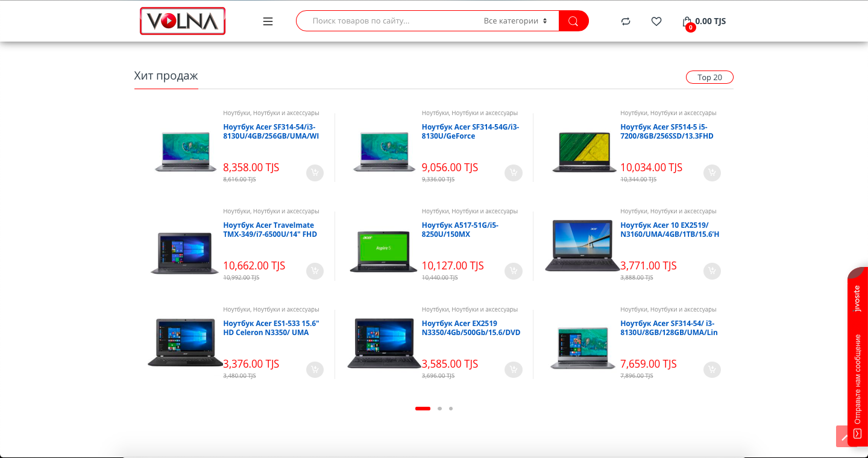Click the 7,659.00 TJS price

click(x=649, y=364)
